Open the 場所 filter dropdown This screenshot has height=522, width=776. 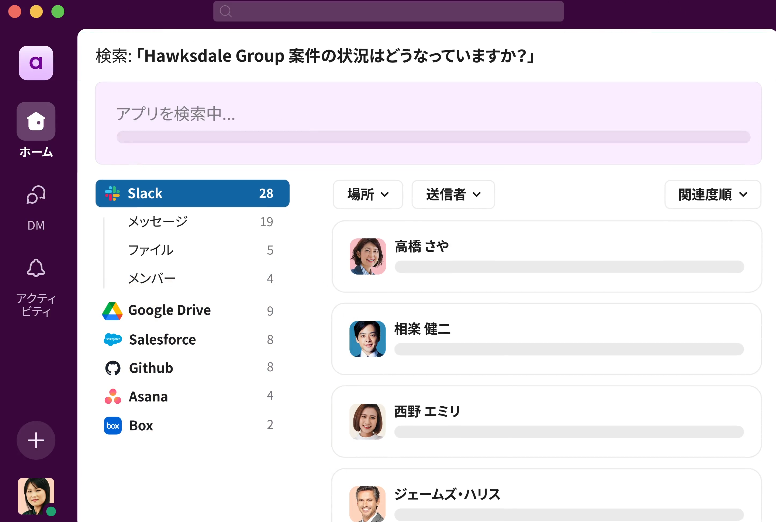pos(368,194)
